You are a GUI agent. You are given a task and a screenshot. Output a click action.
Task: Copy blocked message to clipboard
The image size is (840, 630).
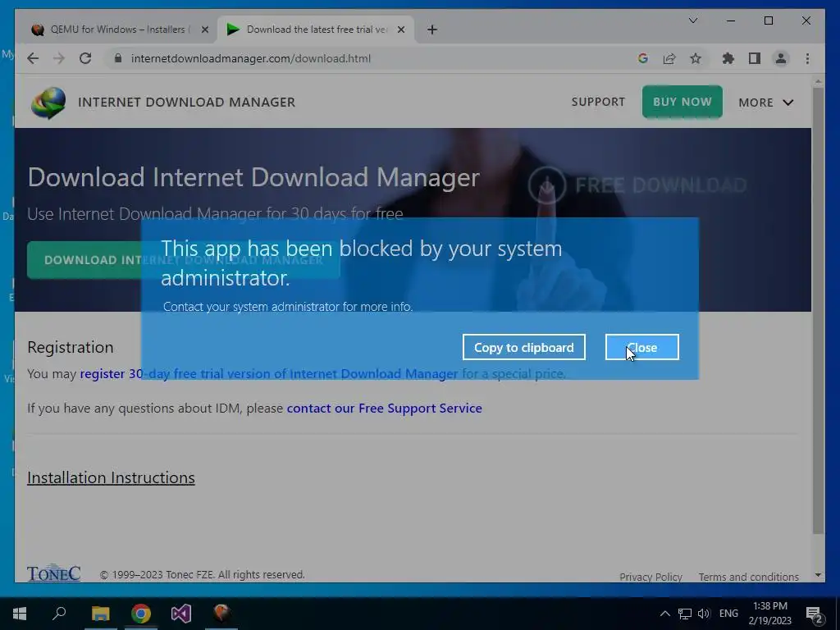point(523,347)
